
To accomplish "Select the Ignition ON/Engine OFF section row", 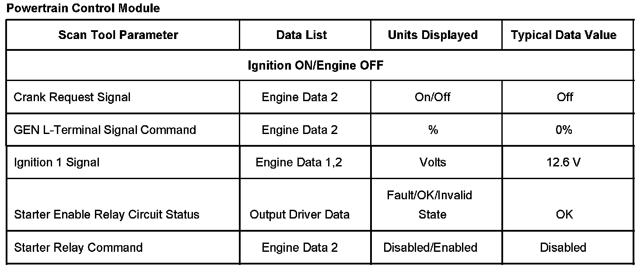I will pos(315,66).
